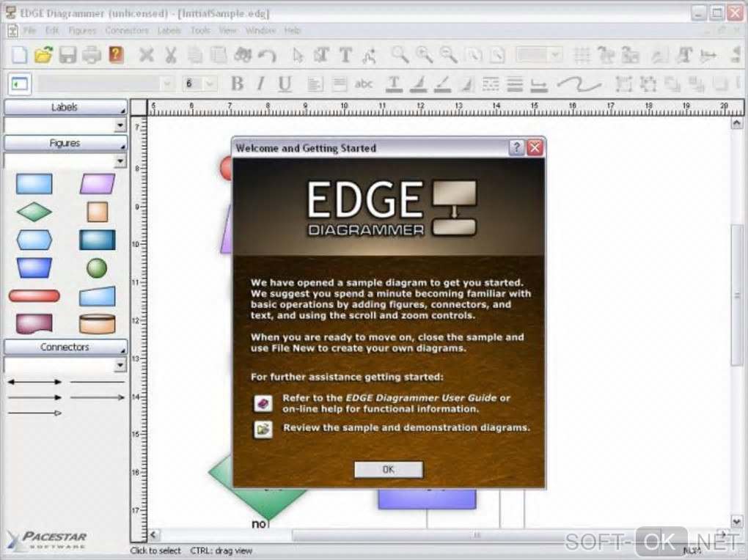748x560 pixels.
Task: Save the diagram using the floppy icon
Action: tap(67, 55)
